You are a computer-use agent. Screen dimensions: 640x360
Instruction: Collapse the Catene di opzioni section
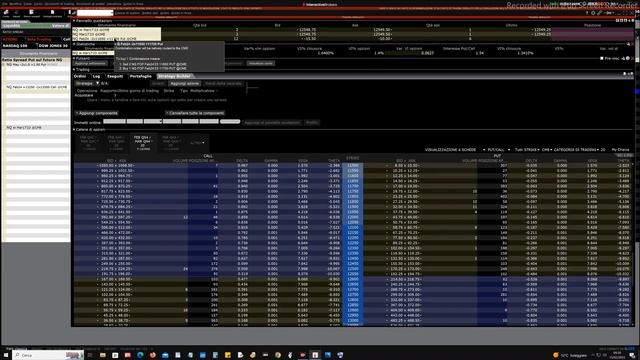74,129
